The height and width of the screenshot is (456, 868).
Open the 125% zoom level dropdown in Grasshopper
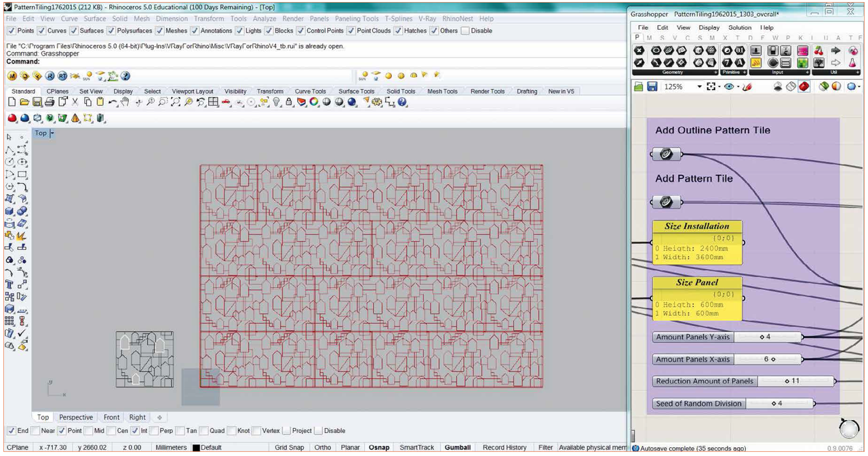(700, 86)
